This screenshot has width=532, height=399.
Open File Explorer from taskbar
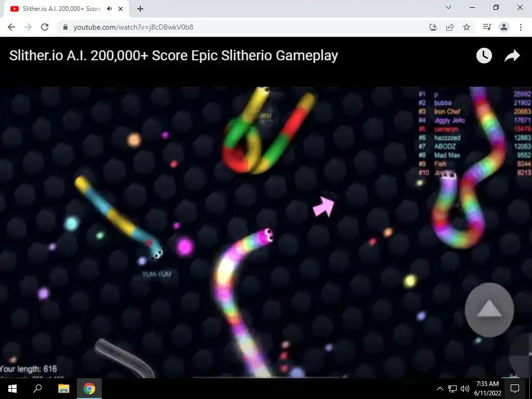pos(63,389)
